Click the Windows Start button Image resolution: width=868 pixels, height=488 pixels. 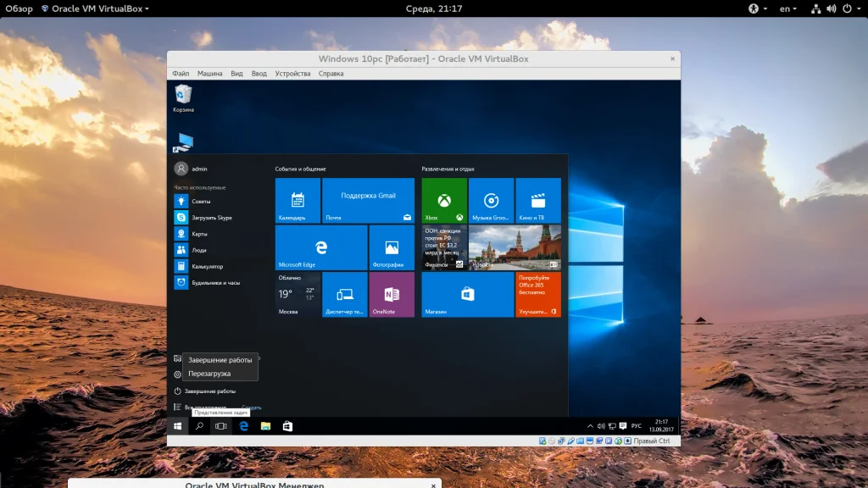tap(178, 426)
